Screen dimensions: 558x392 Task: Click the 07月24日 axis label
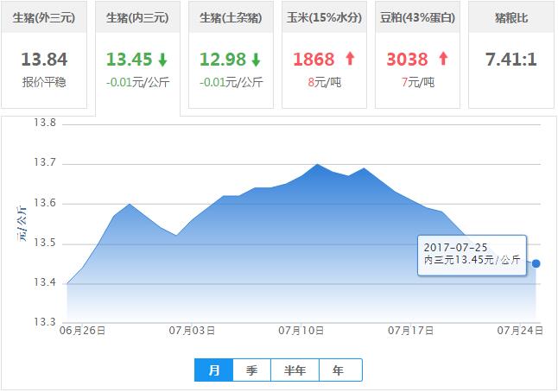coord(520,331)
